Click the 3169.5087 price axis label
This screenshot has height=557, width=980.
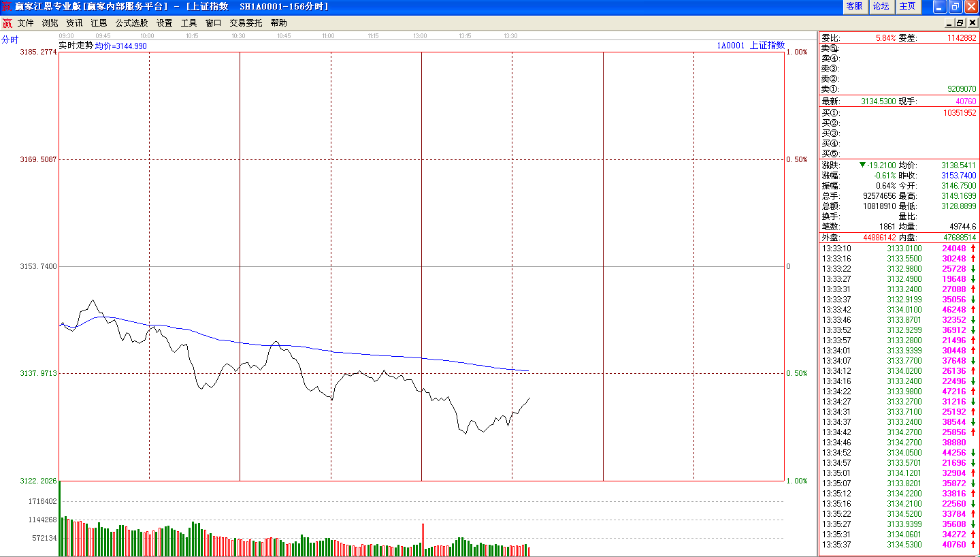tap(39, 159)
